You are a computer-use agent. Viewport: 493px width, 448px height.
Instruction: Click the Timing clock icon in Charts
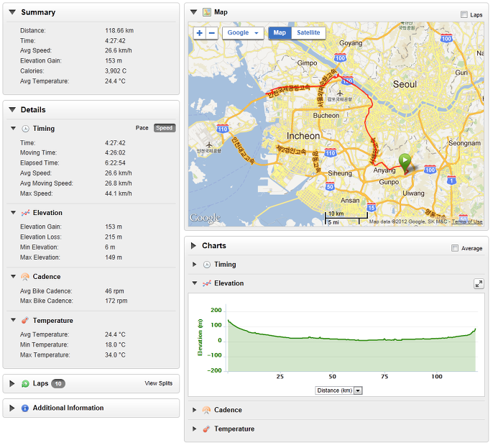206,265
